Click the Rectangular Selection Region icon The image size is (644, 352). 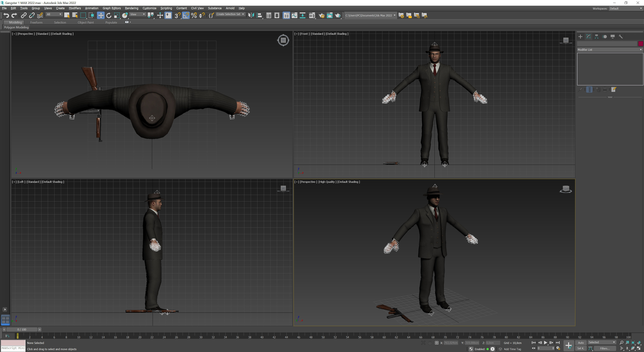pos(83,15)
